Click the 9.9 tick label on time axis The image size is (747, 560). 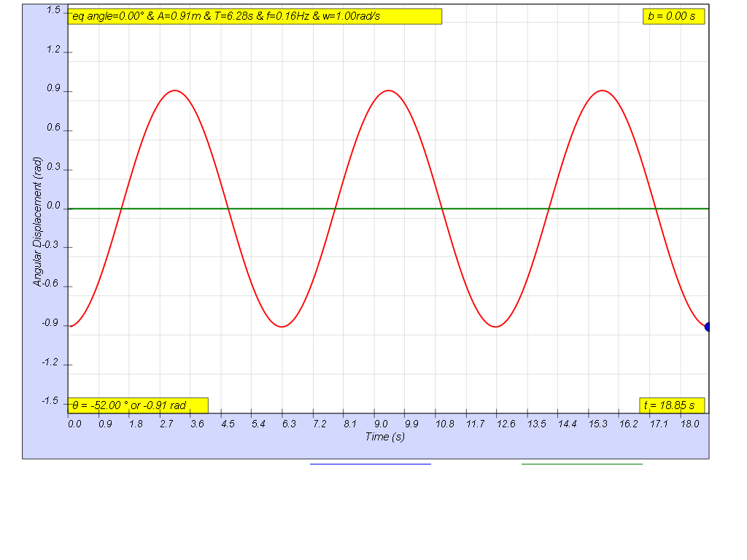point(411,424)
